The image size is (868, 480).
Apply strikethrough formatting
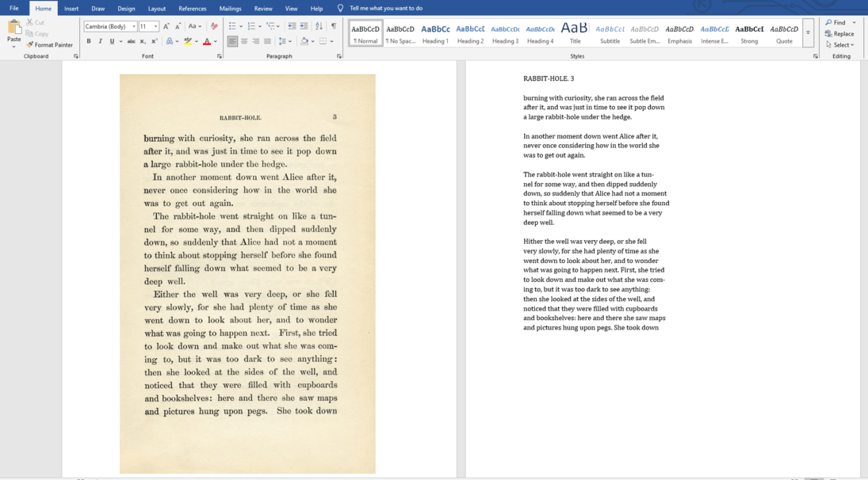click(x=132, y=41)
